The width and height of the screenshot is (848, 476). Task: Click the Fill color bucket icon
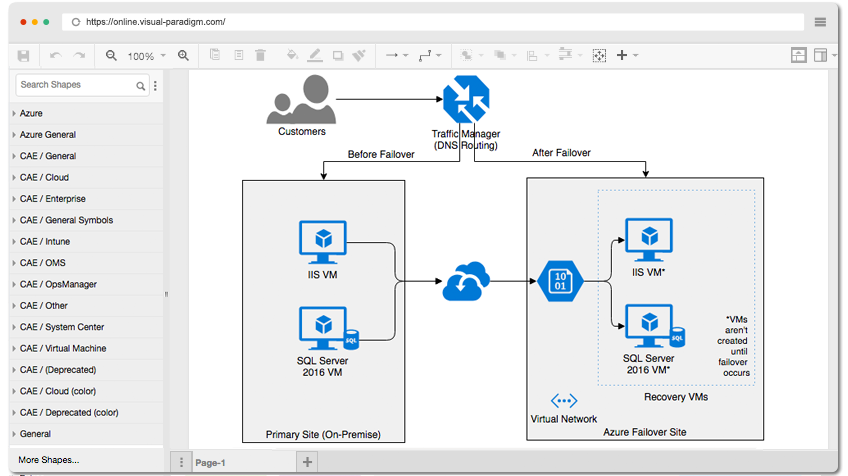pyautogui.click(x=292, y=55)
